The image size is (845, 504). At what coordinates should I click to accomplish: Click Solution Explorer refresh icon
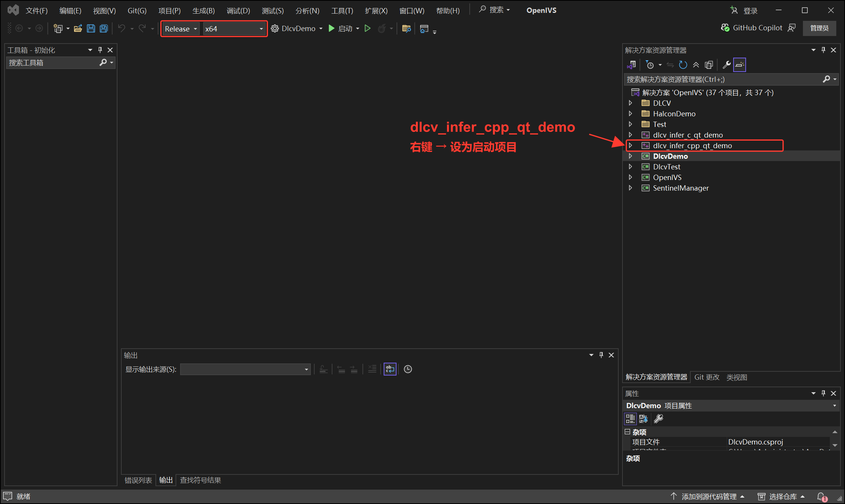click(x=683, y=65)
